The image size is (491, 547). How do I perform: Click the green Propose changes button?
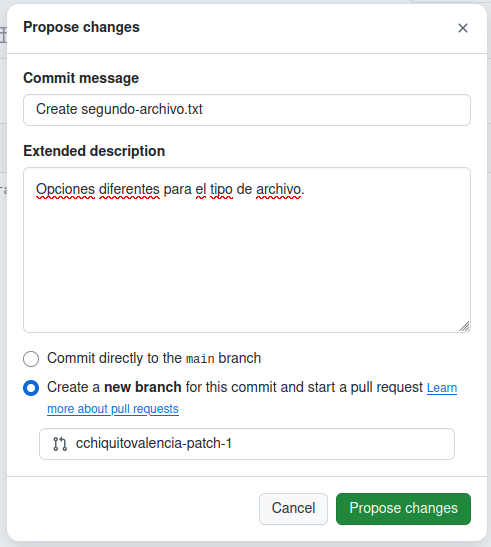[x=403, y=508]
